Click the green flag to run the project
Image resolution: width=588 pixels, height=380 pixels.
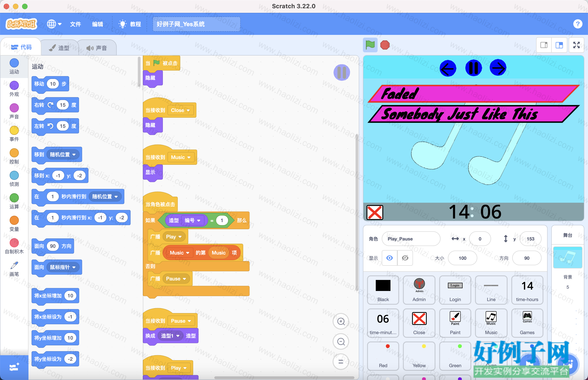pyautogui.click(x=370, y=45)
